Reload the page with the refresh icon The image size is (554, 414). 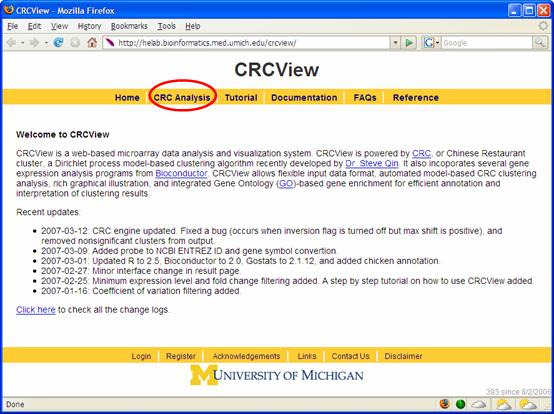(x=58, y=43)
